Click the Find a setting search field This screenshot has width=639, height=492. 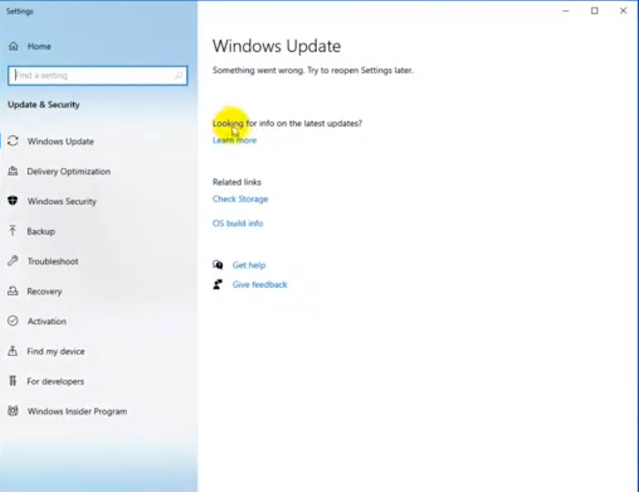(x=97, y=75)
